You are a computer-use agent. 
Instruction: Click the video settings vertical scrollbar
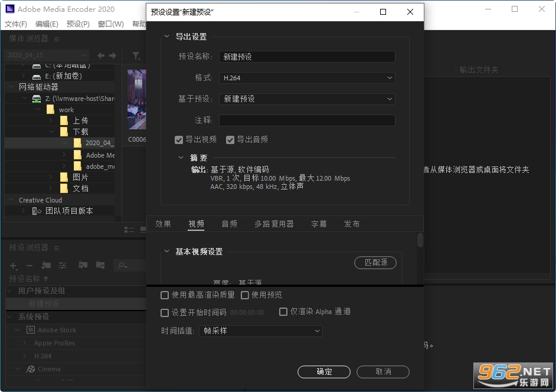(420, 240)
